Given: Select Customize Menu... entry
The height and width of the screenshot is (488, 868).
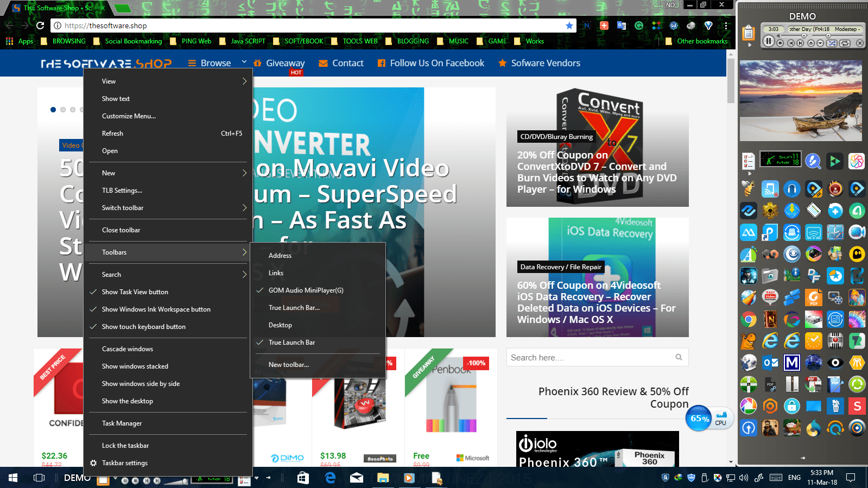Looking at the screenshot, I should (x=168, y=116).
